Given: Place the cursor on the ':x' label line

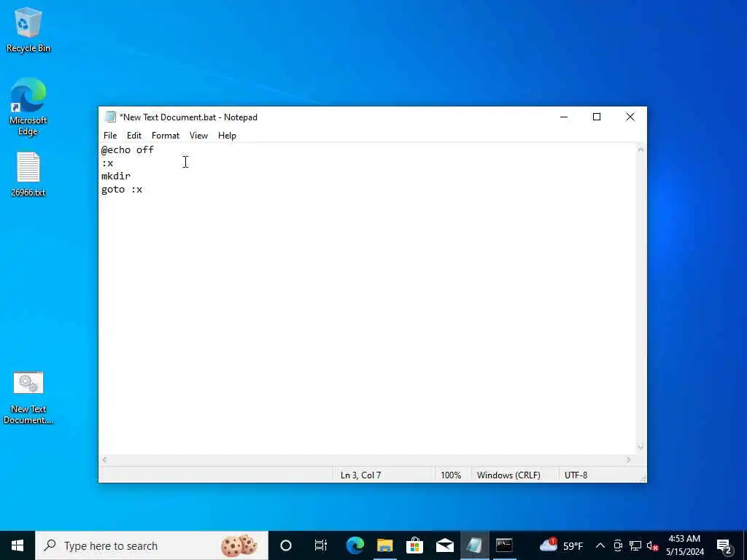Looking at the screenshot, I should [107, 163].
